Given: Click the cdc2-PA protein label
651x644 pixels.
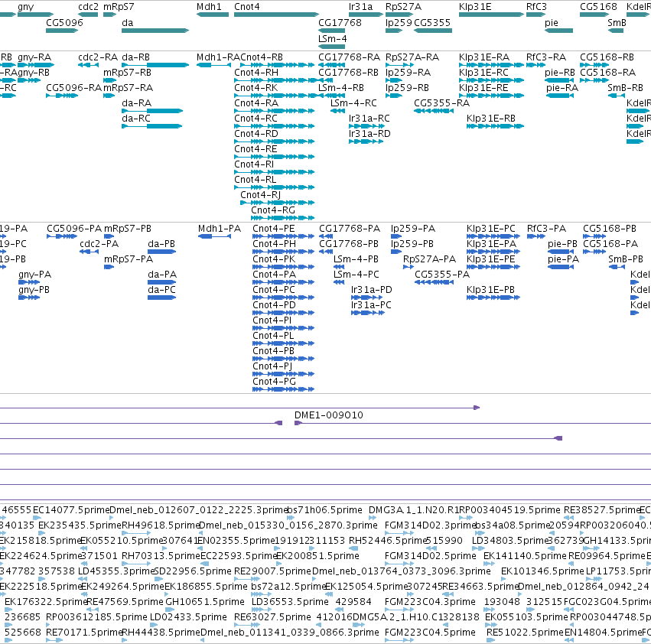Looking at the screenshot, I should [99, 244].
